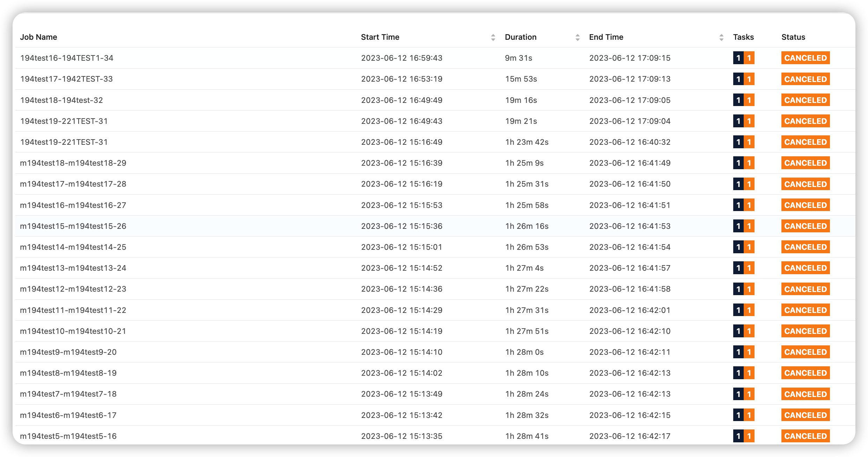868x457 pixels.
Task: Click CANCELED status of 194test16-194TEST1-34
Action: click(x=806, y=58)
